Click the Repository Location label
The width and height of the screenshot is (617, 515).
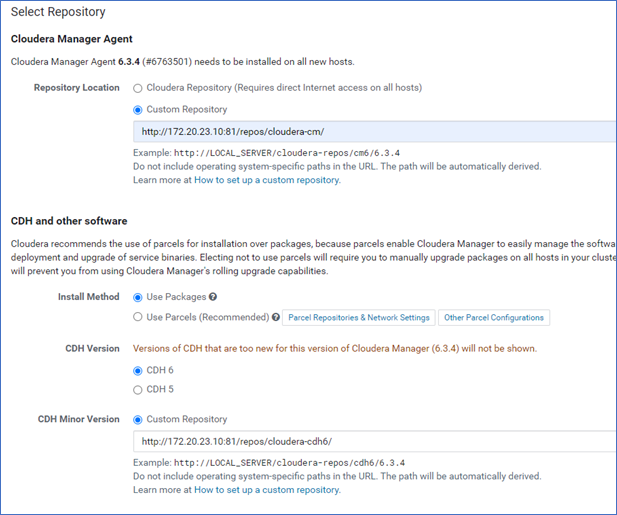click(x=76, y=88)
